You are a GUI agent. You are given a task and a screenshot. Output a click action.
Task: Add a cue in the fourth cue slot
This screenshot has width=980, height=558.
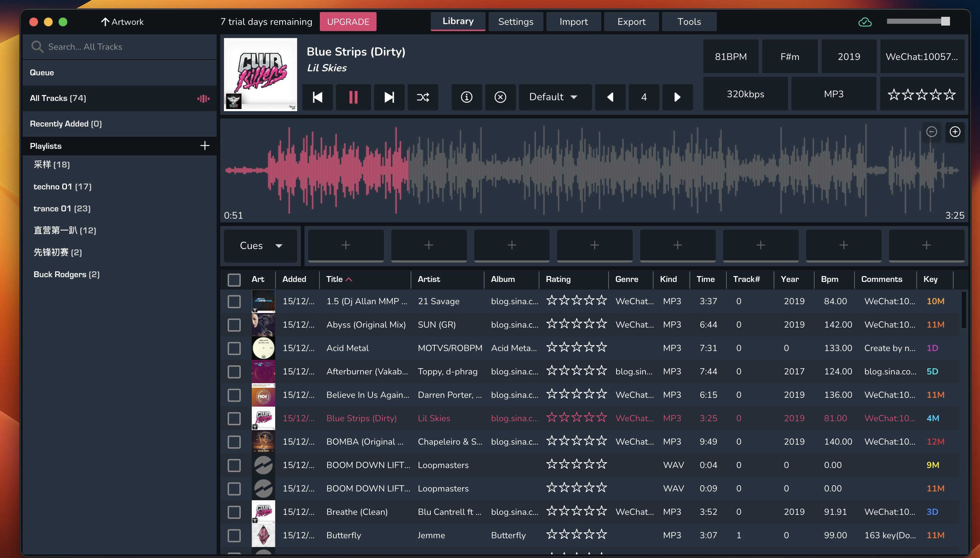594,245
